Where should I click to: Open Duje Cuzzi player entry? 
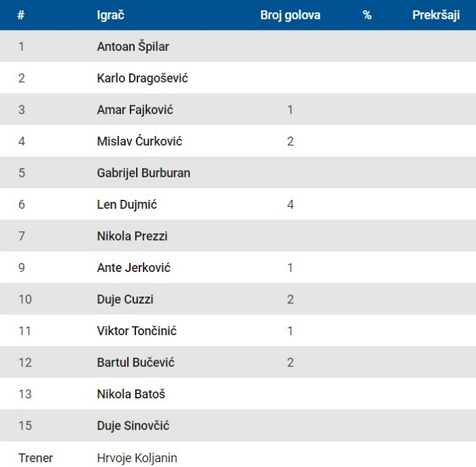(125, 299)
